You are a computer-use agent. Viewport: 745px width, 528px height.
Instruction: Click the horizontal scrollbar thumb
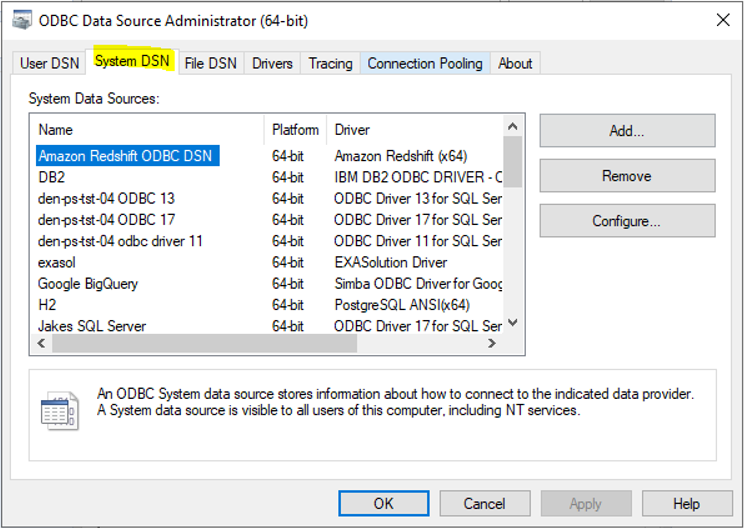pyautogui.click(x=204, y=343)
